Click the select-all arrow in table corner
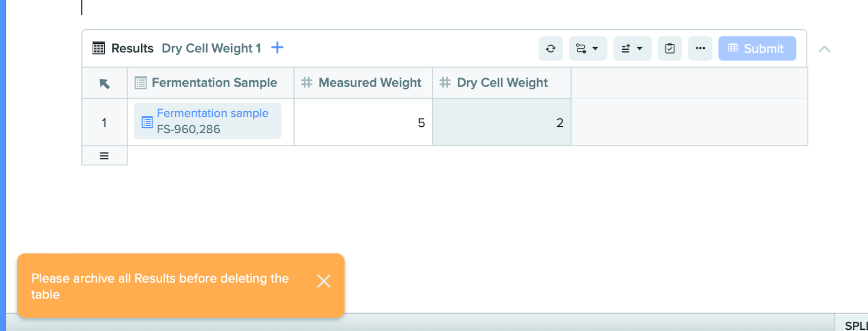Screen dimensions: 868x331 click(x=105, y=83)
